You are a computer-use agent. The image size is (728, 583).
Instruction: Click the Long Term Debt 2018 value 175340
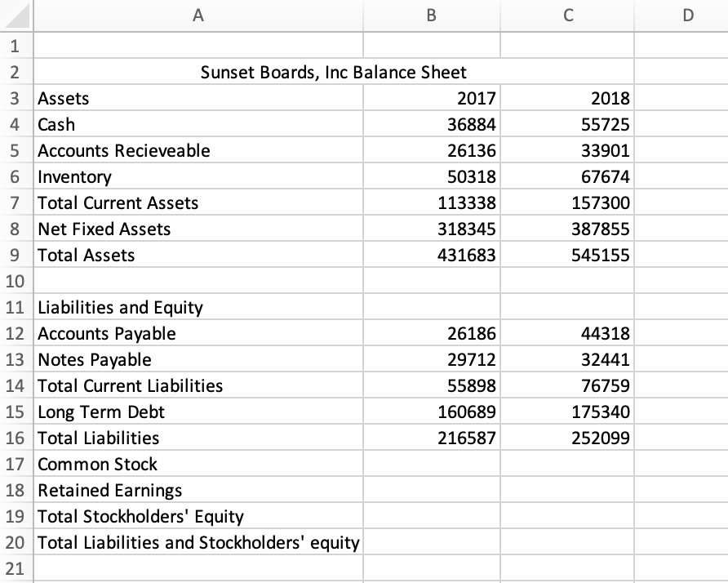coord(567,412)
